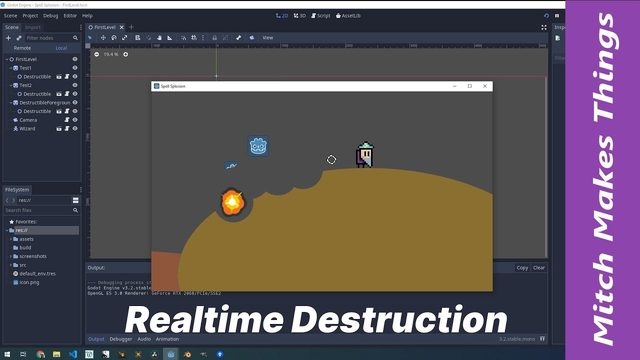The width and height of the screenshot is (640, 360).
Task: Click the instance scene chain-link icon
Action: pos(19,38)
